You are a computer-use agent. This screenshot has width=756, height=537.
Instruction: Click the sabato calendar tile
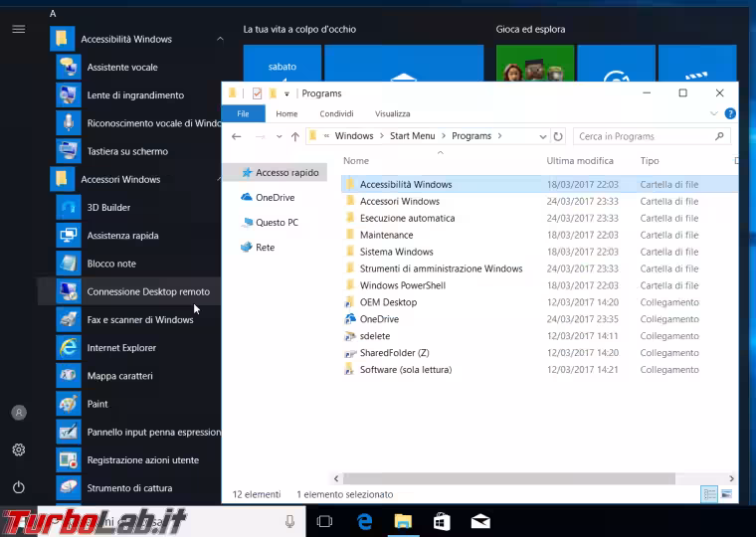tap(283, 64)
